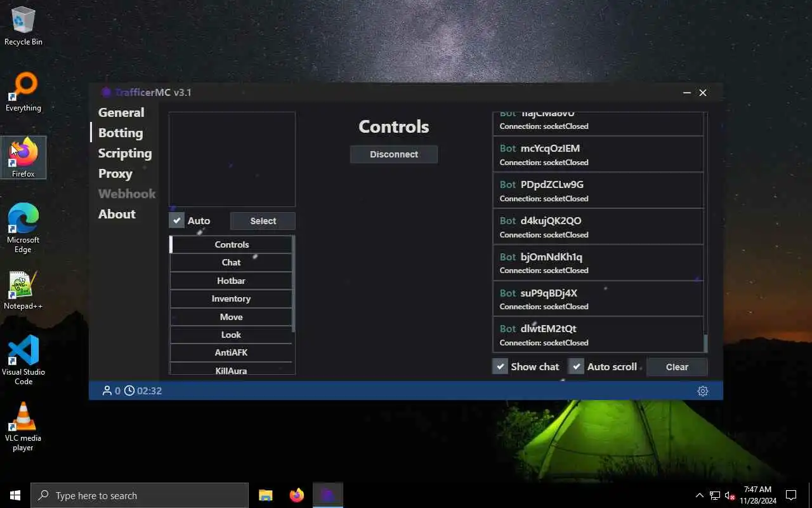
Task: Click the Type here to search box
Action: click(x=140, y=495)
